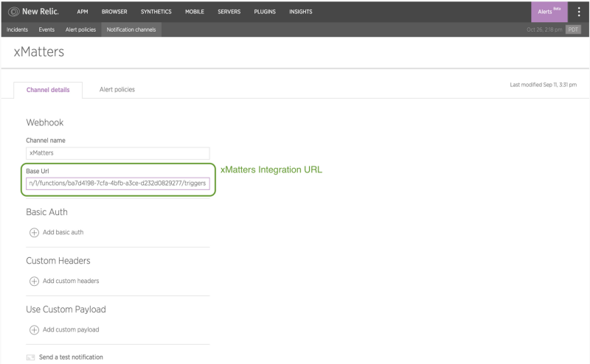
Task: Focus the Base Url text field
Action: [x=117, y=182]
